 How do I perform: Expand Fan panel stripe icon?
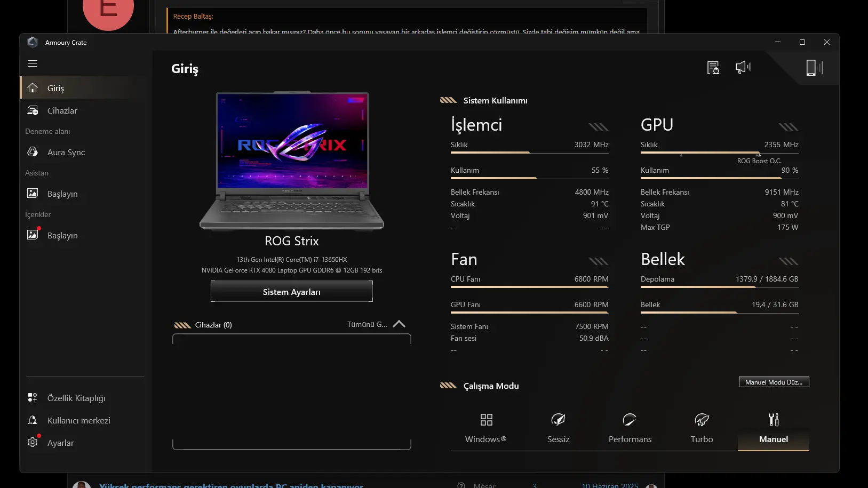pos(598,261)
